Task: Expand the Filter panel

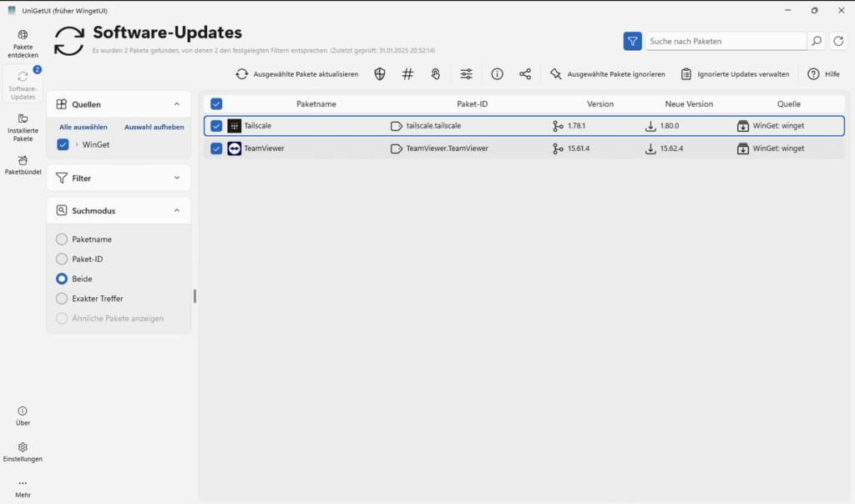Action: 119,179
